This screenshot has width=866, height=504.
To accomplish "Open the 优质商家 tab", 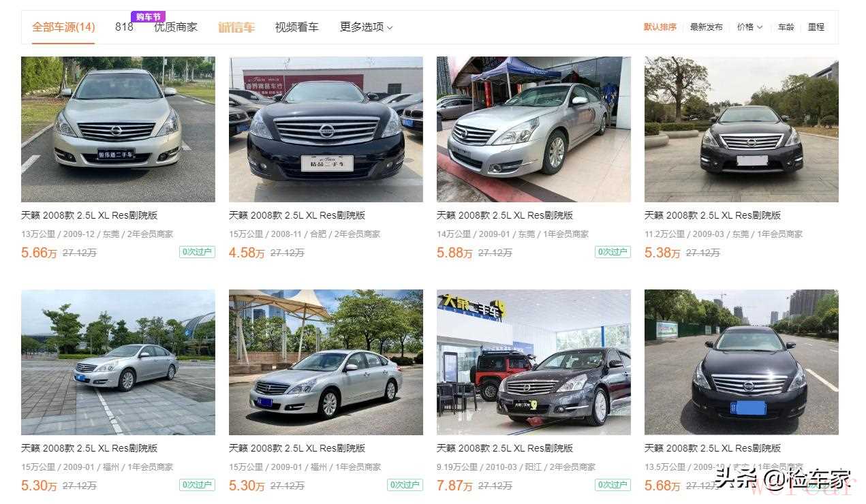I will [176, 27].
